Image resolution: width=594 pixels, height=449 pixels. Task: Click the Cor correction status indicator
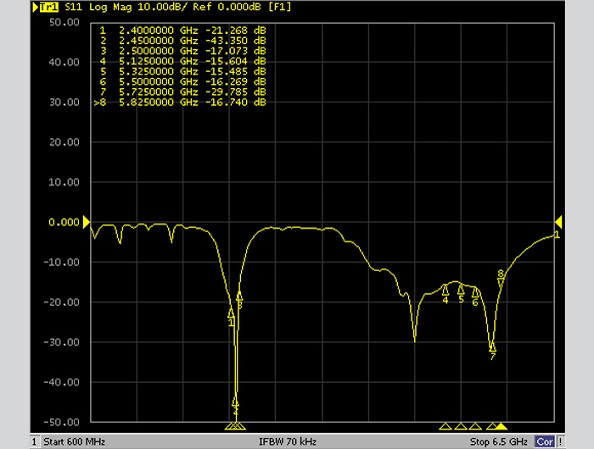point(544,442)
